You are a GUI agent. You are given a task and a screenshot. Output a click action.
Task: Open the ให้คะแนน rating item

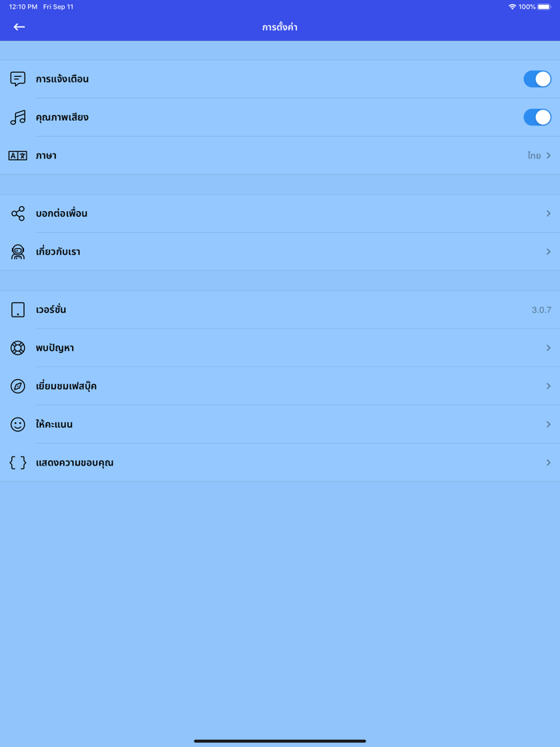click(x=280, y=424)
